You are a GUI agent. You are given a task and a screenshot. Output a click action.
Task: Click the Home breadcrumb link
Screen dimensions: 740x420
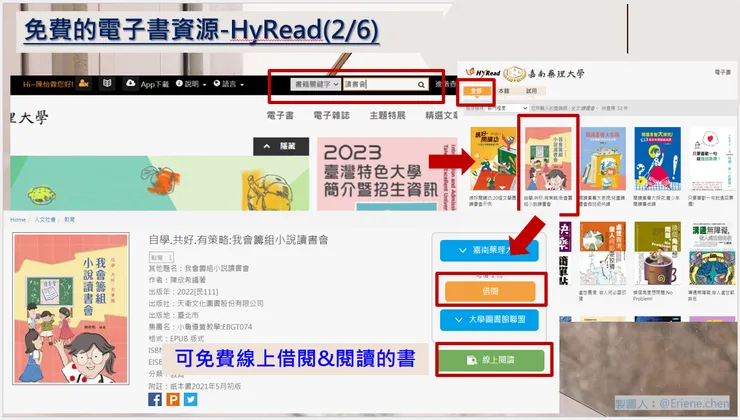[x=18, y=219]
